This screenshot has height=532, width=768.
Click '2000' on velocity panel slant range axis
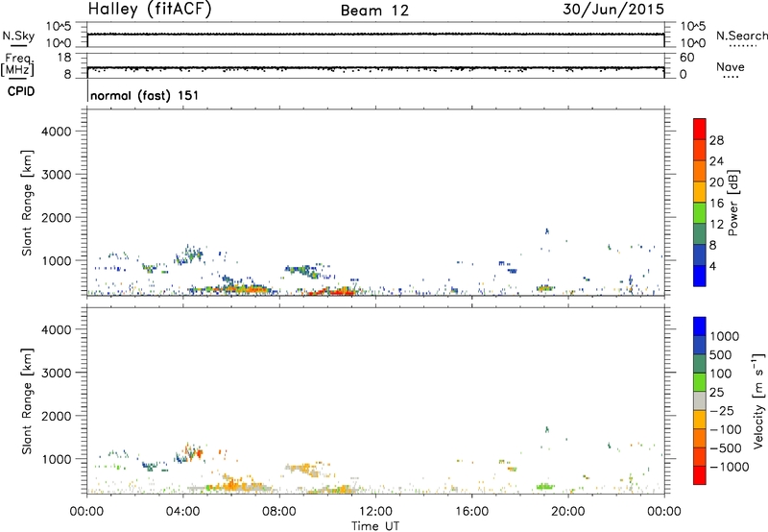coord(56,416)
